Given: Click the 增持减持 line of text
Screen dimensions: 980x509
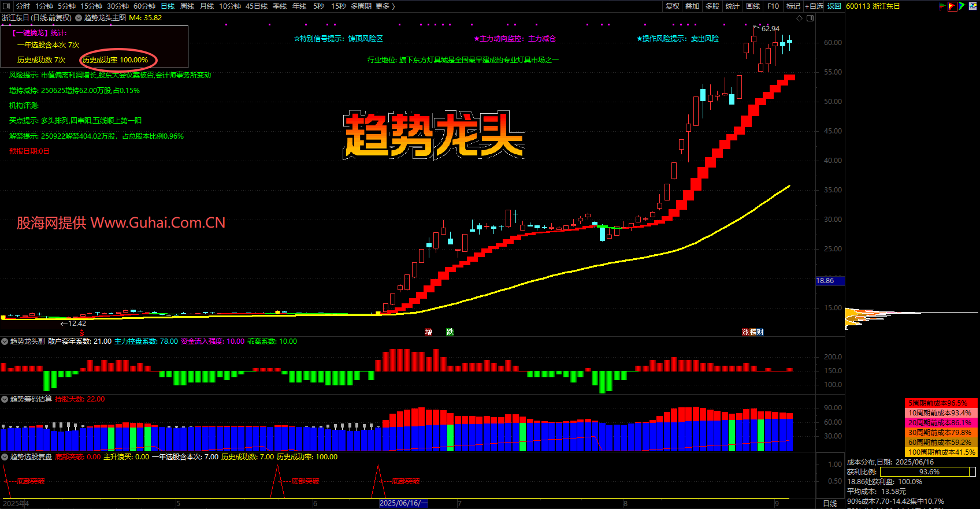Looking at the screenshot, I should pyautogui.click(x=75, y=91).
